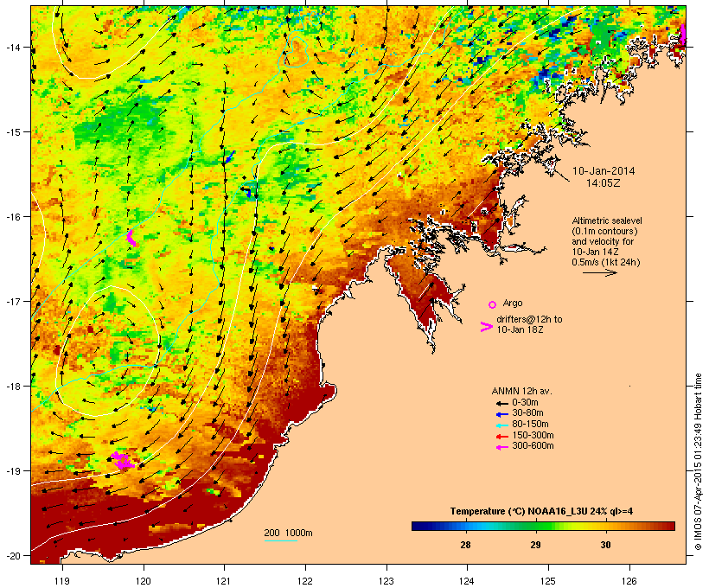
Task: Click the 'drifters@12h to' legend text
Action: click(x=529, y=319)
